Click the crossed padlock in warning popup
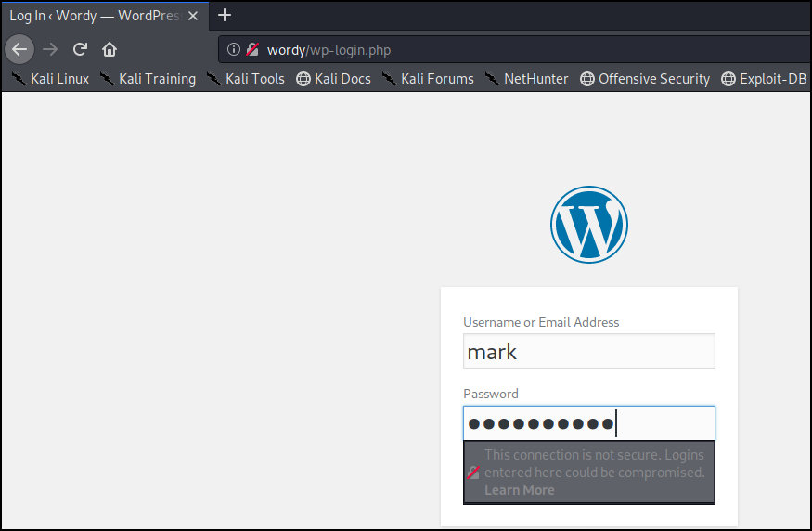812x531 pixels. [x=473, y=473]
